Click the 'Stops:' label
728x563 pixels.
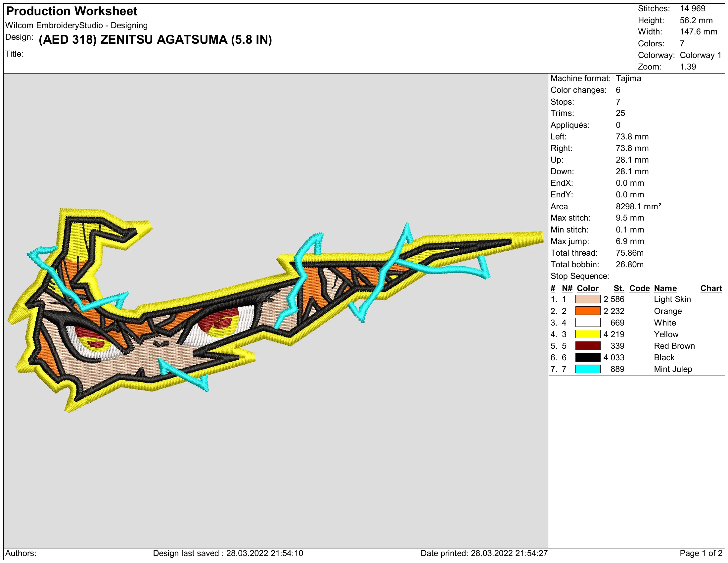562,102
